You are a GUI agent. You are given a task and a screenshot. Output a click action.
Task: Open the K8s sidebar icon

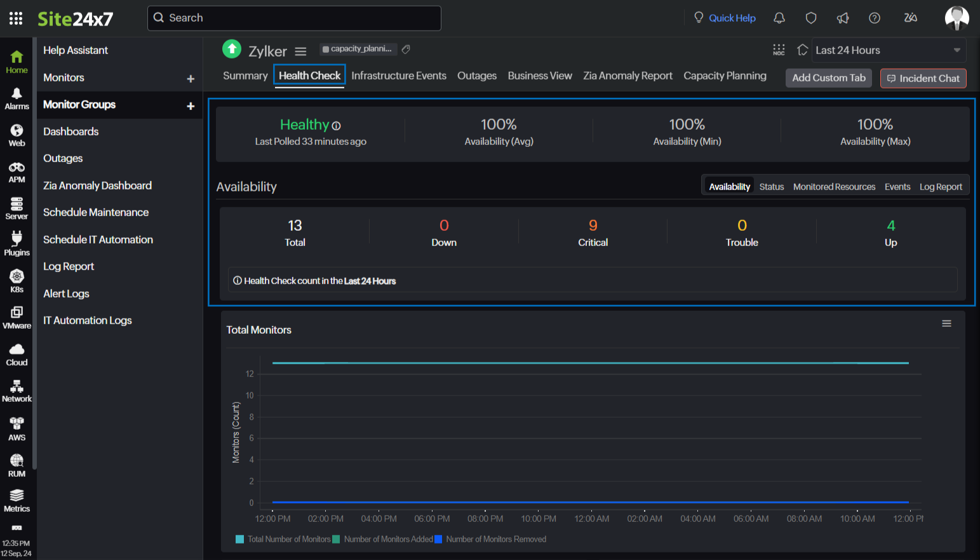pos(17,281)
